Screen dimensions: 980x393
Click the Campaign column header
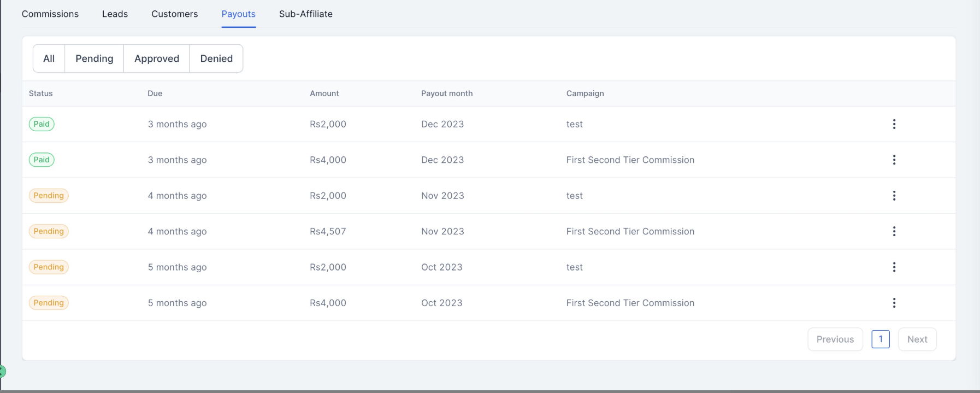[x=585, y=93]
